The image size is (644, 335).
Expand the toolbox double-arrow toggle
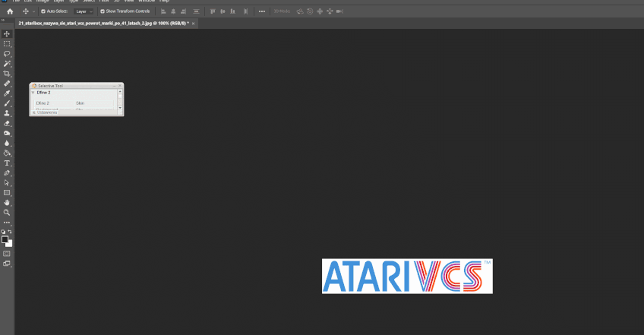[3, 20]
